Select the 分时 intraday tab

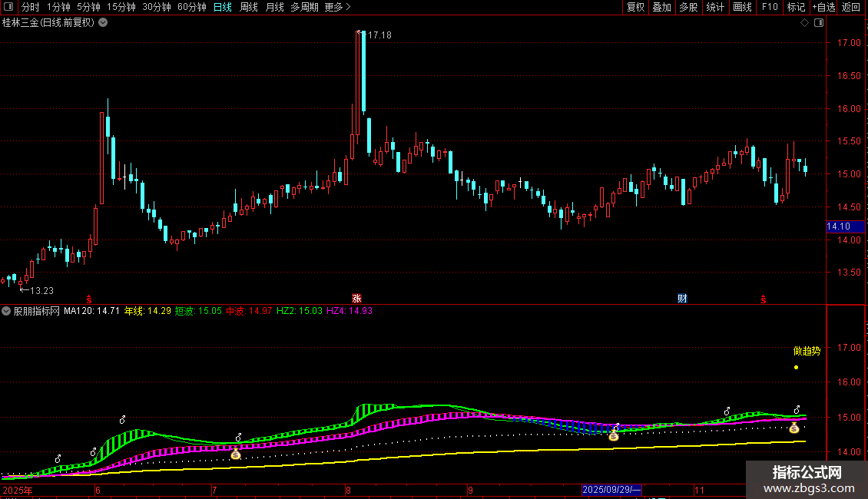tap(30, 7)
